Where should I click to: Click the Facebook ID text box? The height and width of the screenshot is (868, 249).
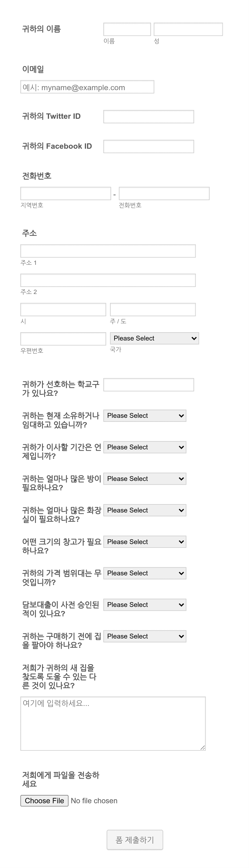[148, 147]
